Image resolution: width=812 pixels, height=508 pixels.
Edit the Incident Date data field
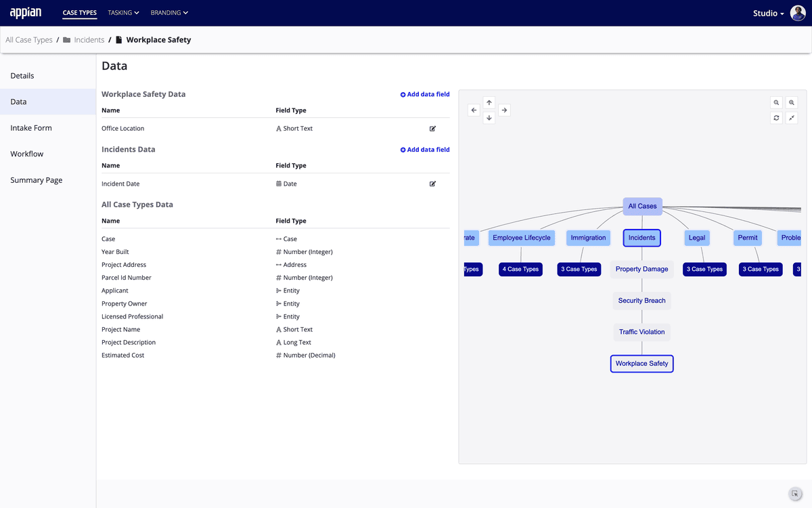click(x=432, y=184)
